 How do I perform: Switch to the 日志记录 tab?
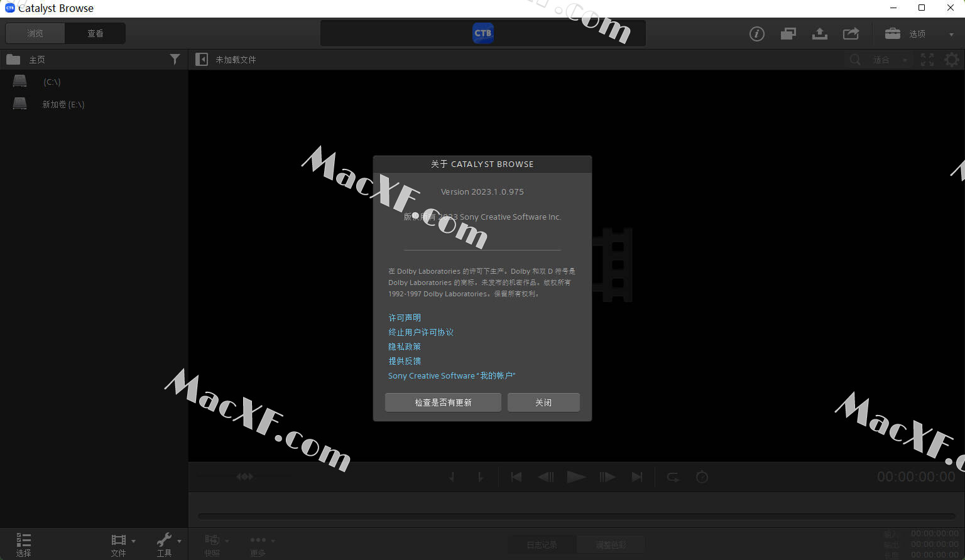[542, 545]
